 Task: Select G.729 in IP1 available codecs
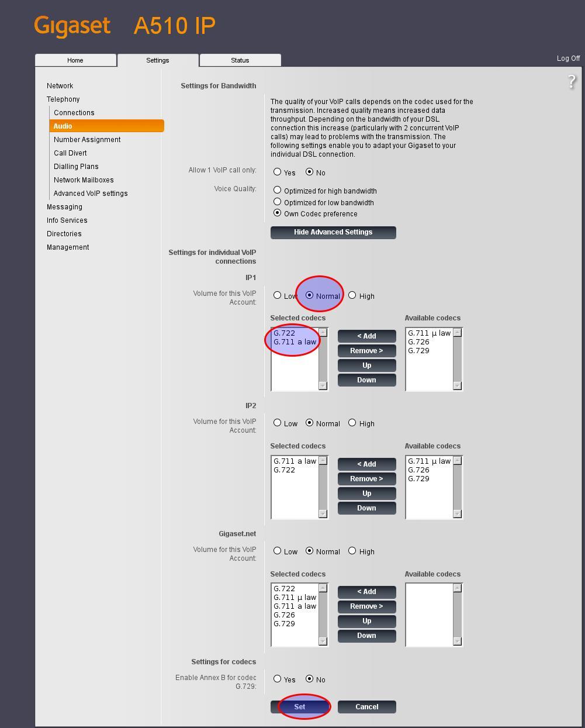(x=418, y=351)
